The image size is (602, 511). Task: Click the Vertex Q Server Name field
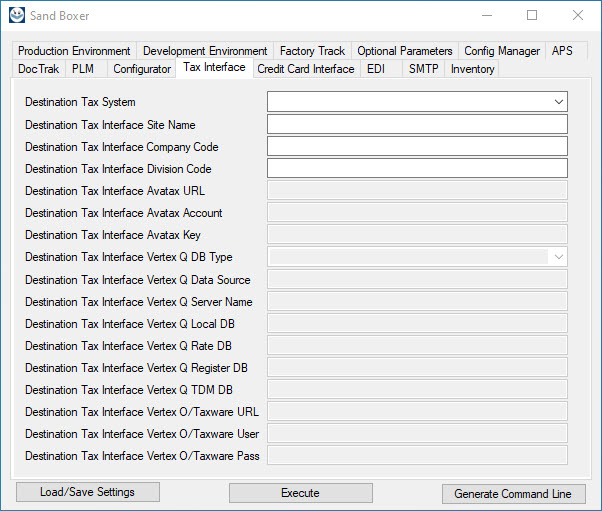[417, 301]
